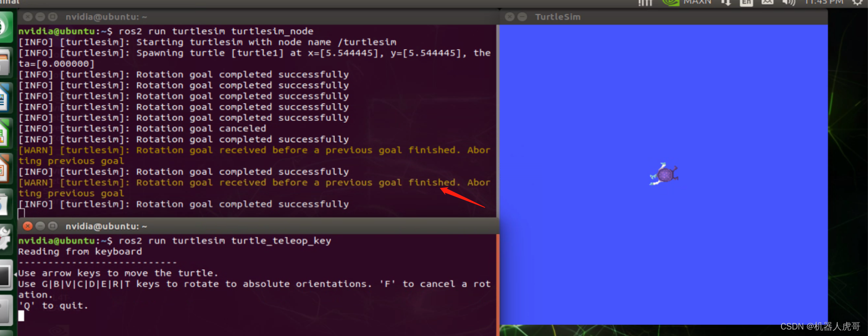This screenshot has width=868, height=336.
Task: Open the En keyboard input source menu
Action: tap(746, 2)
